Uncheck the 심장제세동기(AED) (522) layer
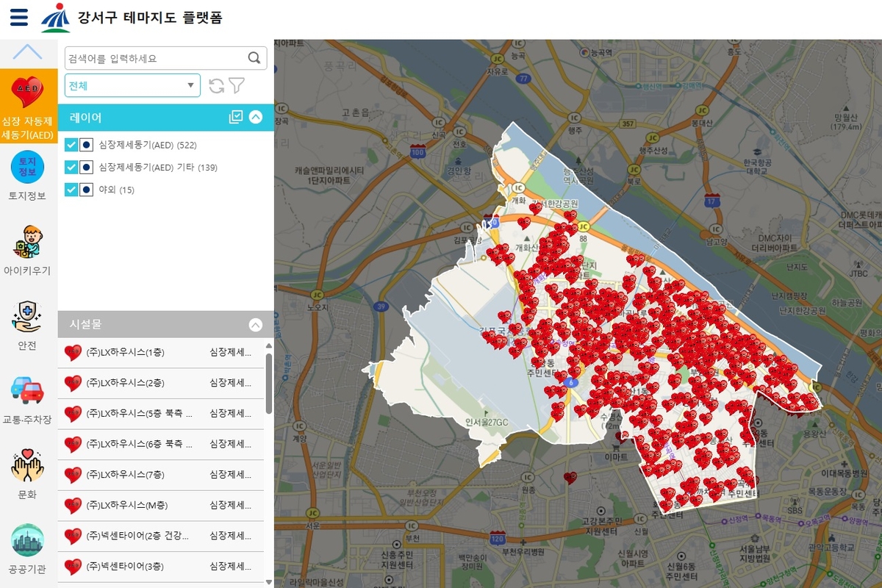Screen dimensions: 882x588 pos(71,145)
